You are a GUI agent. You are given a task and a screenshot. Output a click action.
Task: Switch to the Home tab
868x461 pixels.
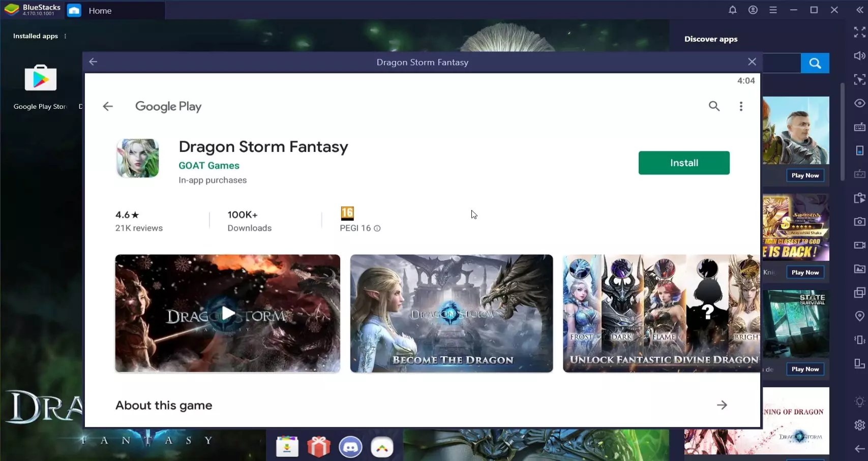click(100, 11)
